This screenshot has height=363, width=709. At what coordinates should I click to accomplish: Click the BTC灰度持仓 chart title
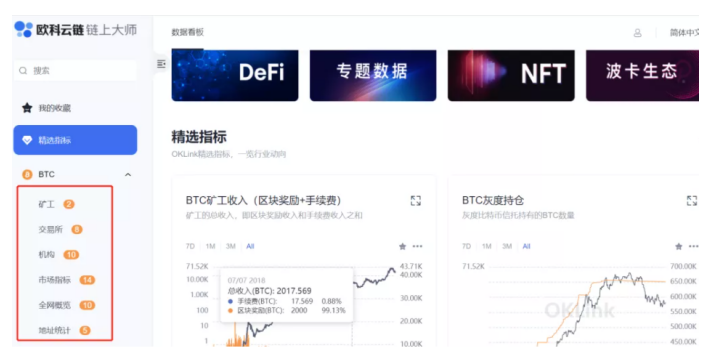(x=493, y=200)
